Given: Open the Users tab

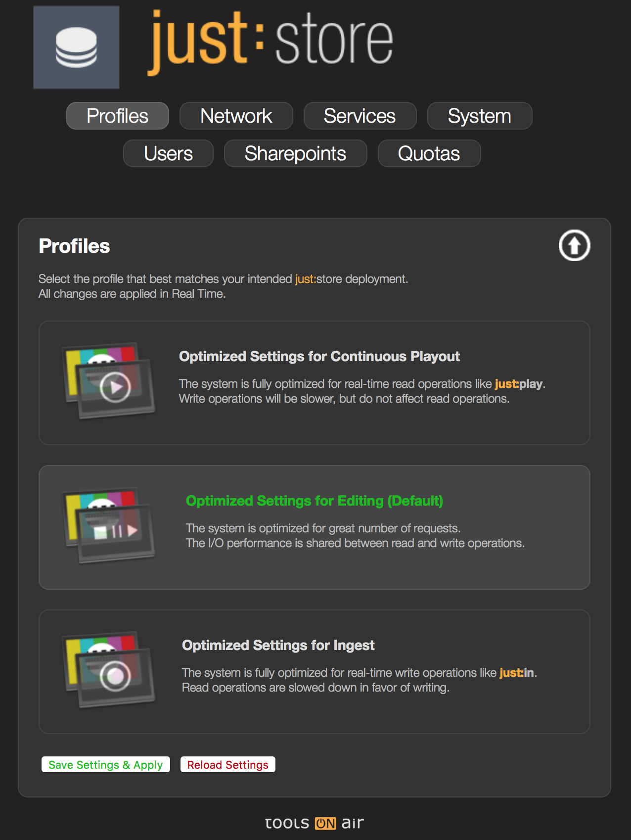Looking at the screenshot, I should 168,153.
